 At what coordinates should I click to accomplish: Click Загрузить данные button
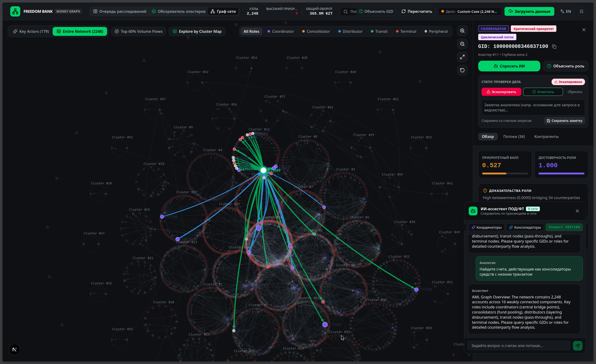point(529,11)
